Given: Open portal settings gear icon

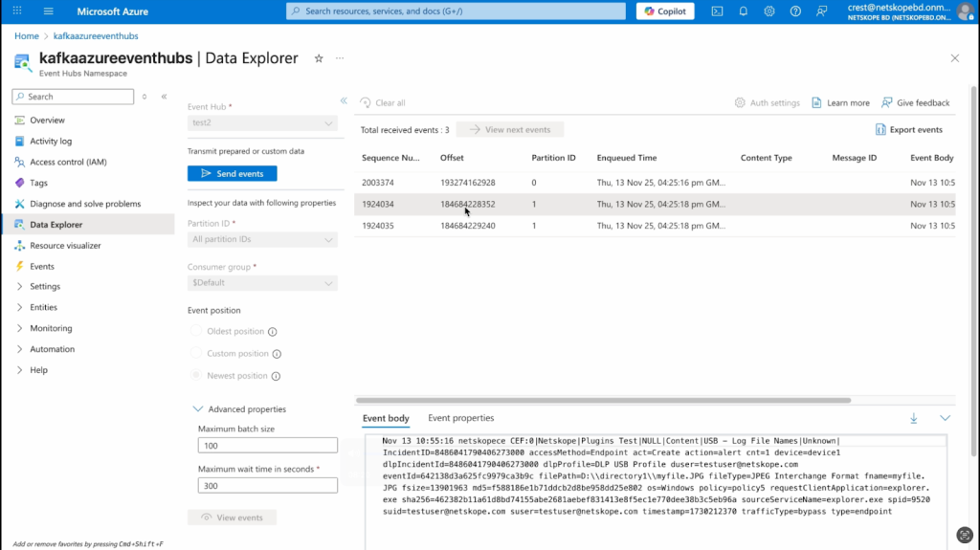Looking at the screenshot, I should point(769,11).
